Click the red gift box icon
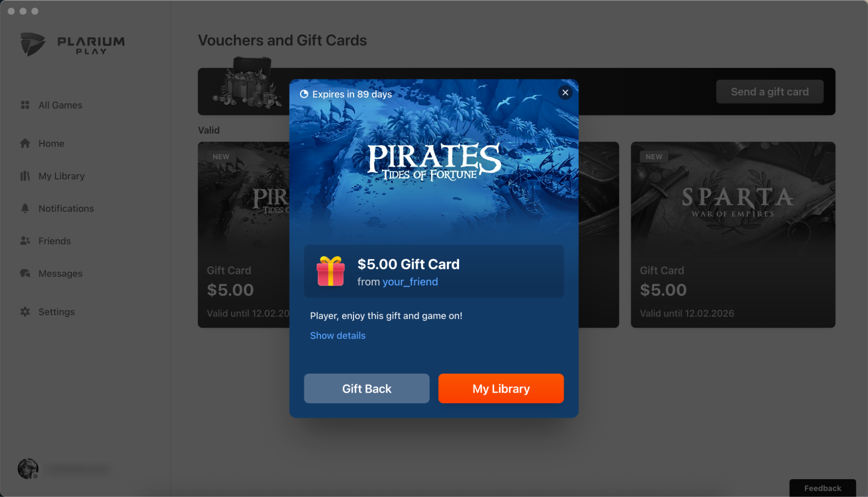Screen dimensions: 868x497 (330, 271)
